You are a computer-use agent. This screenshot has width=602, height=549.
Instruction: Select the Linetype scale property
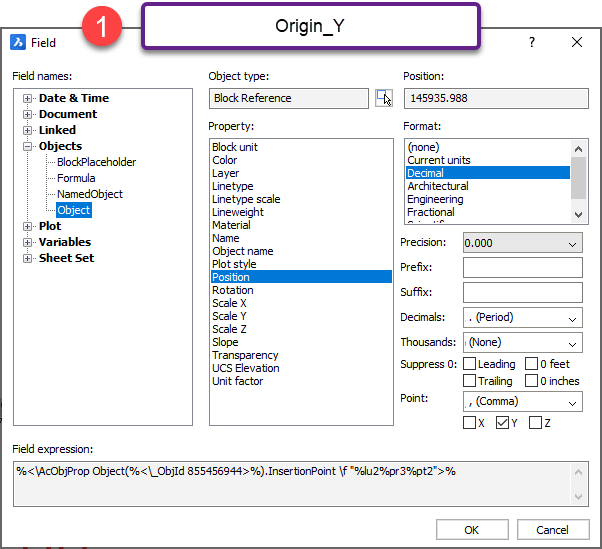click(301, 199)
